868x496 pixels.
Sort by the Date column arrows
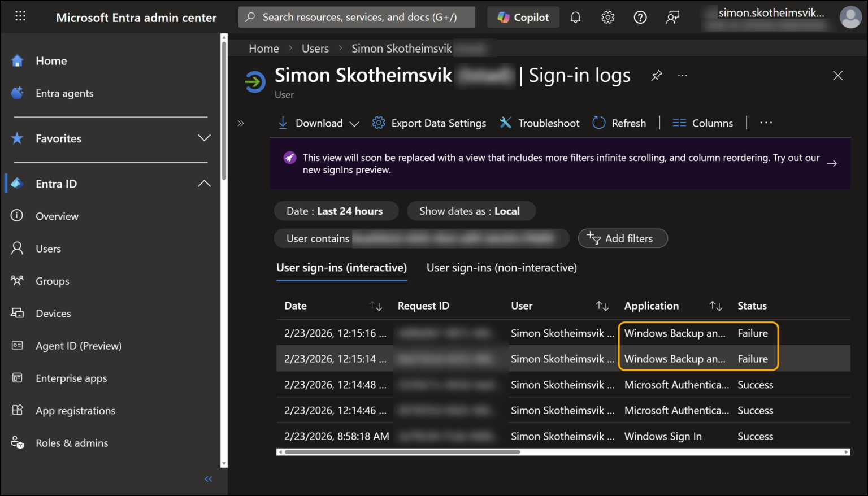tap(376, 306)
